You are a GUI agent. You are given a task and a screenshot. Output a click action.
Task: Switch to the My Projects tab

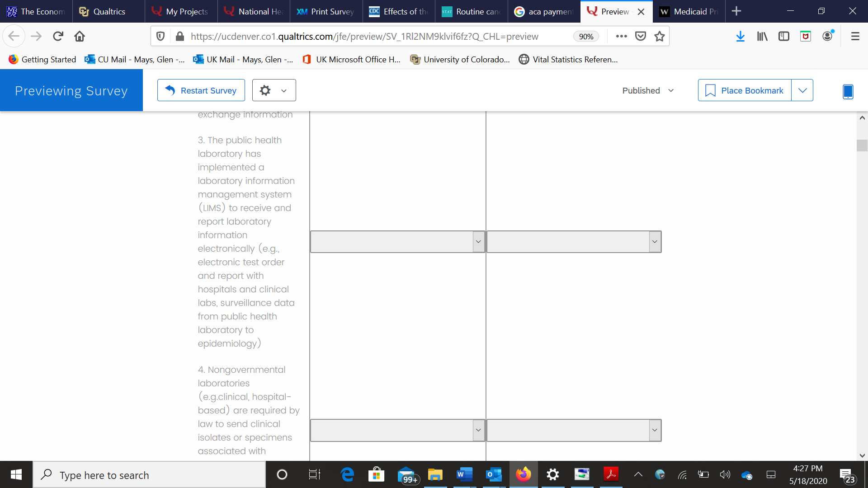(x=181, y=11)
